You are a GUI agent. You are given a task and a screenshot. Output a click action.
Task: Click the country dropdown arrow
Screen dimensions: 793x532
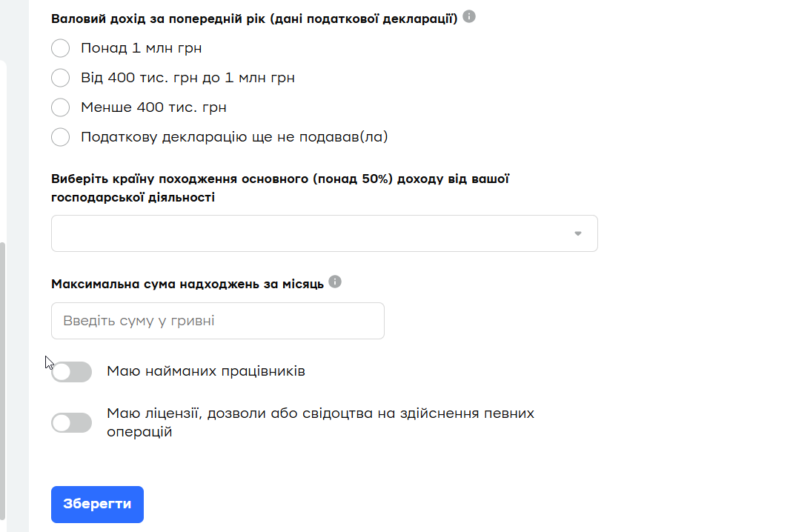[578, 233]
